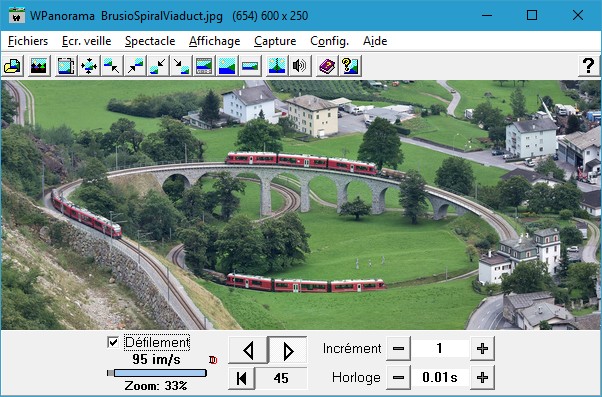Click the 'Zoom: 33%' text
602x397 pixels.
[x=156, y=385]
